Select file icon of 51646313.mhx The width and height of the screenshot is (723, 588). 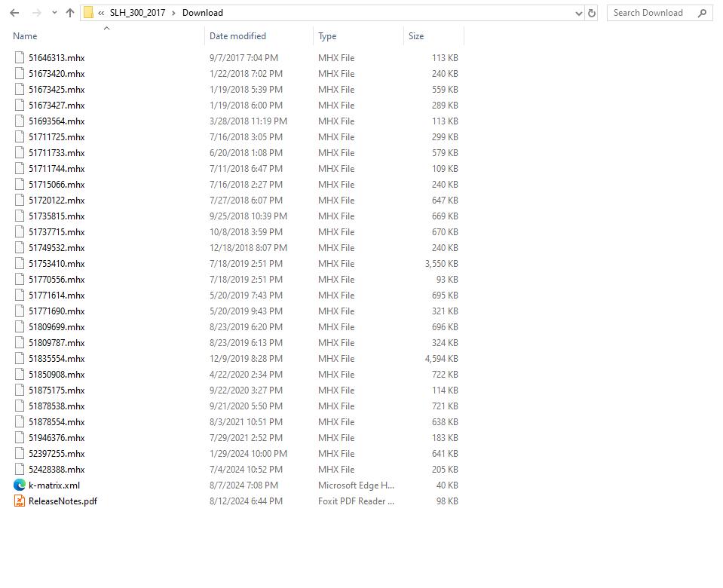point(20,57)
